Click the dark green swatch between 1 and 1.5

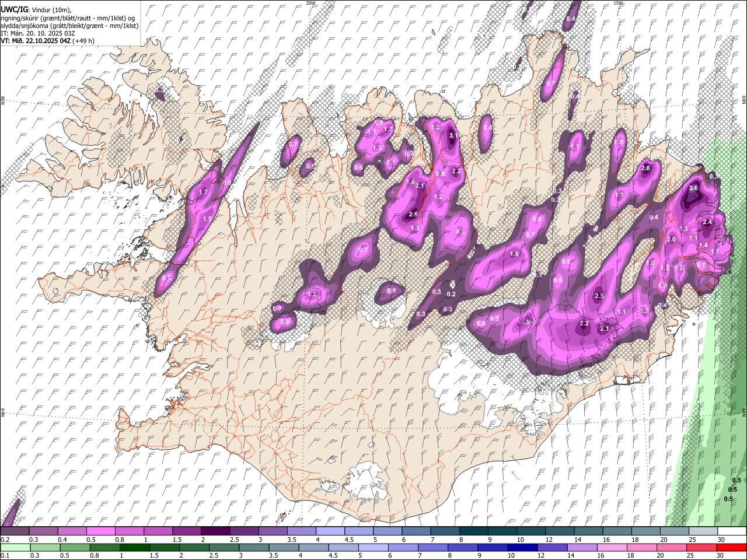[134, 547]
